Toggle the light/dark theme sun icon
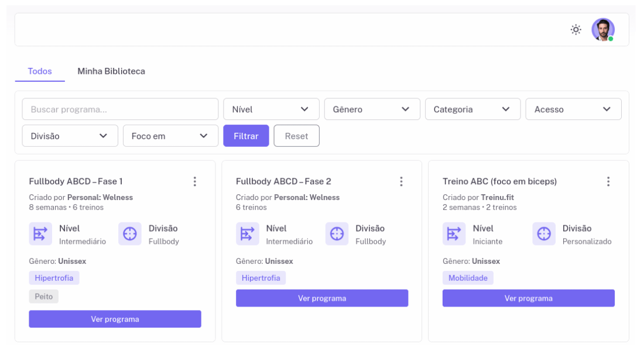The image size is (644, 351). (576, 30)
